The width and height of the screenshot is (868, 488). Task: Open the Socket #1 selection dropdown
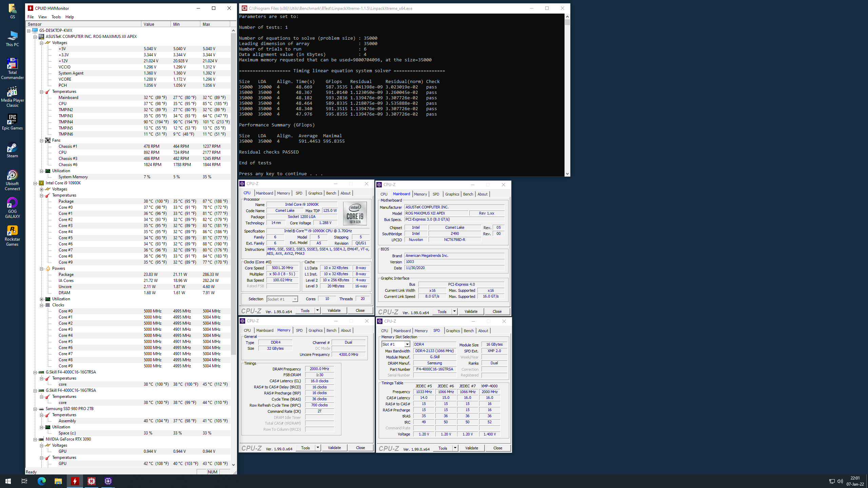click(295, 299)
